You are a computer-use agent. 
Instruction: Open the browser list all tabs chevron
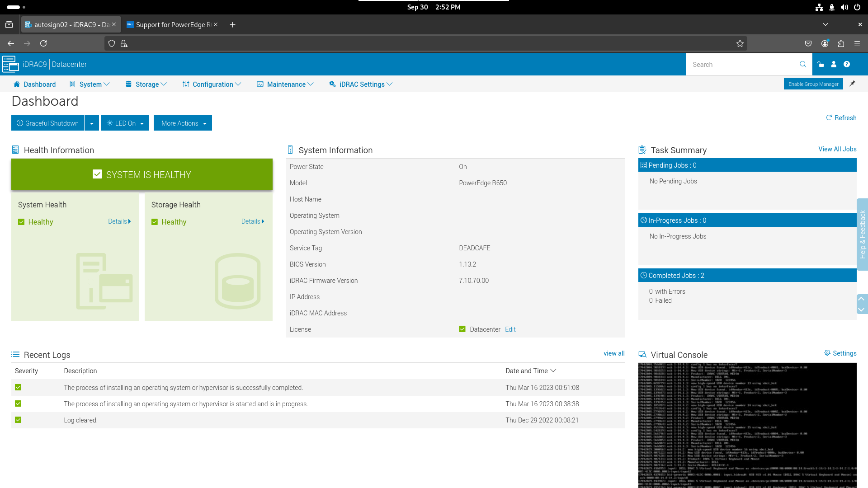click(826, 24)
